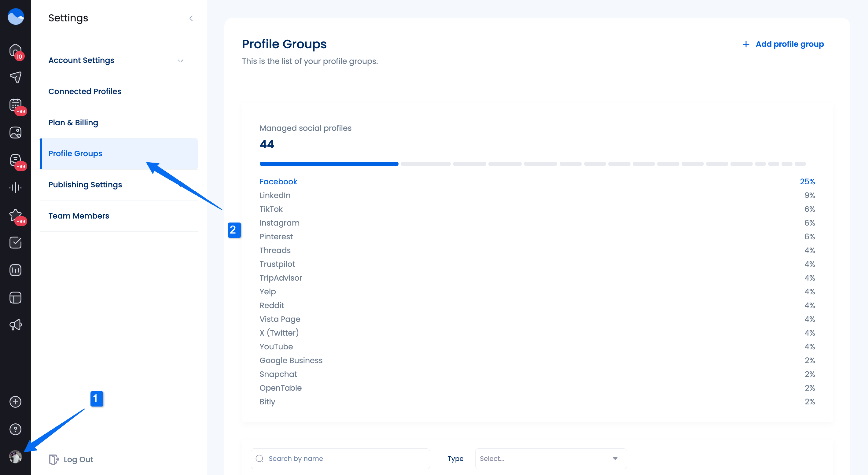This screenshot has height=475, width=868.
Task: Click the managed profiles count 44
Action: point(267,145)
